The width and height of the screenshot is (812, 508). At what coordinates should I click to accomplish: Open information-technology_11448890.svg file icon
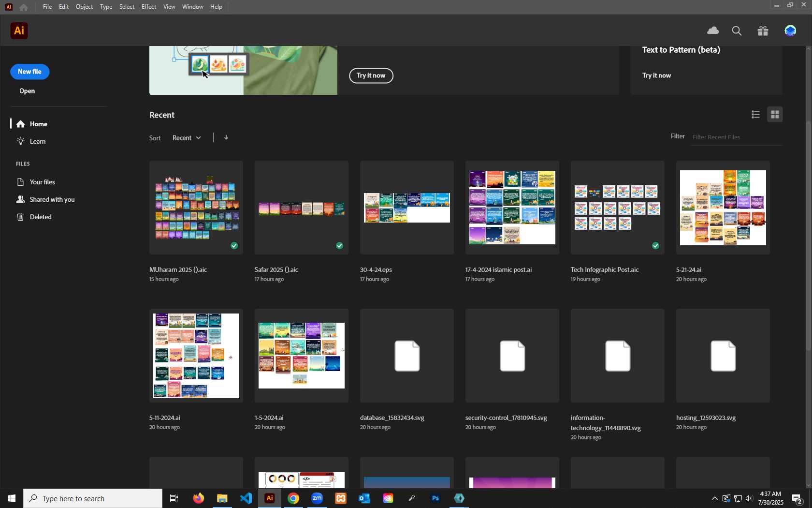coord(618,356)
